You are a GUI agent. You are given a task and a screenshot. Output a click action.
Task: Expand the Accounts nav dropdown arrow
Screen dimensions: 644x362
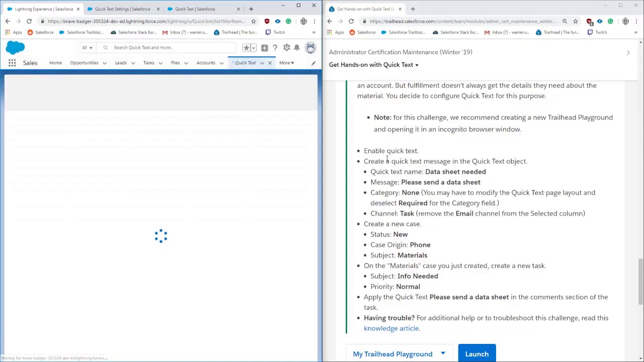[221, 63]
